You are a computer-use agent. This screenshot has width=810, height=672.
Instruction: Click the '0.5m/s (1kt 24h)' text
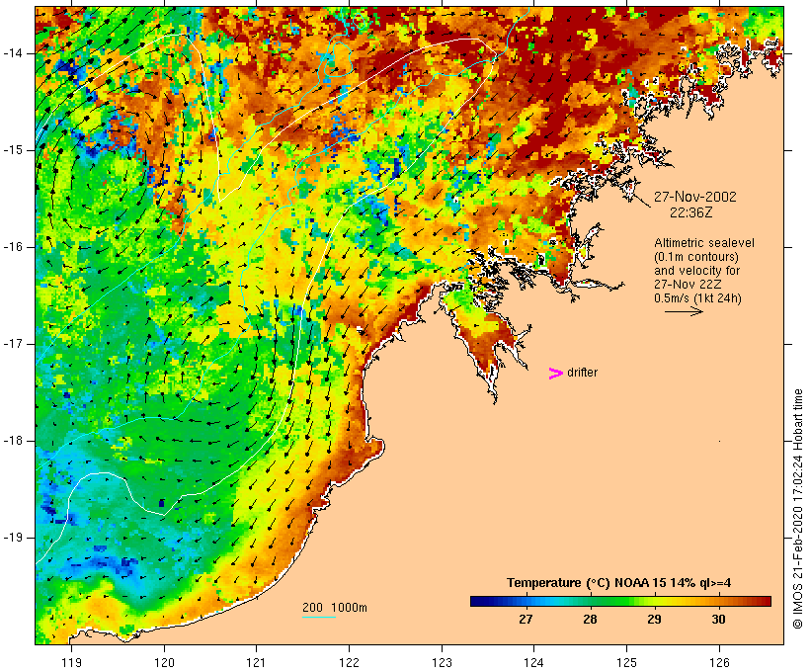tap(697, 298)
